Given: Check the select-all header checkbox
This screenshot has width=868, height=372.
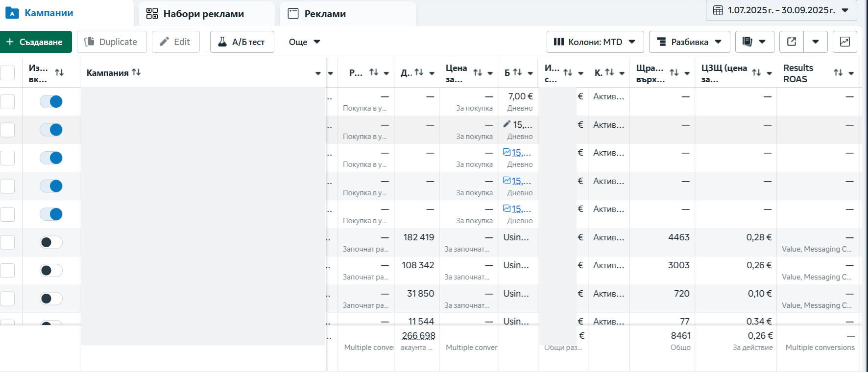Looking at the screenshot, I should click(7, 73).
